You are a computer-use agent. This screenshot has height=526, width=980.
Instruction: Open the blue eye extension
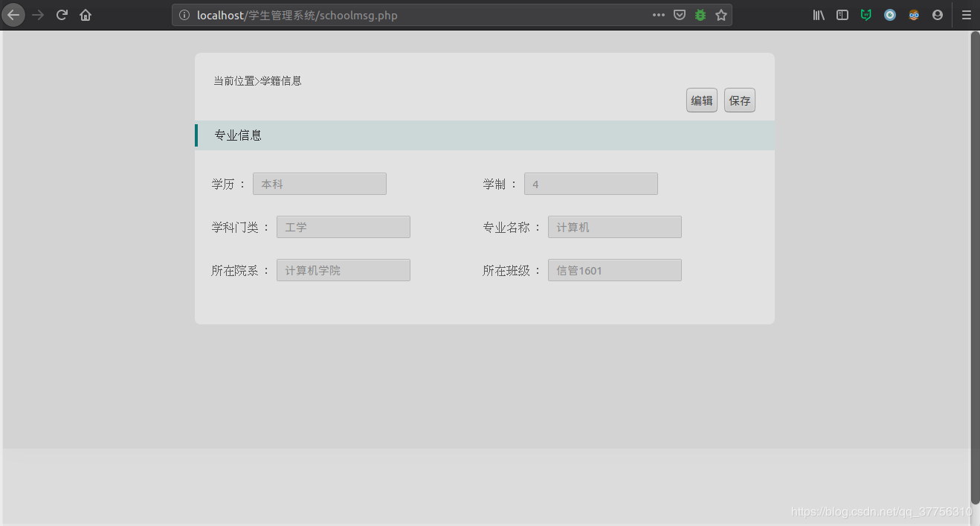[890, 14]
